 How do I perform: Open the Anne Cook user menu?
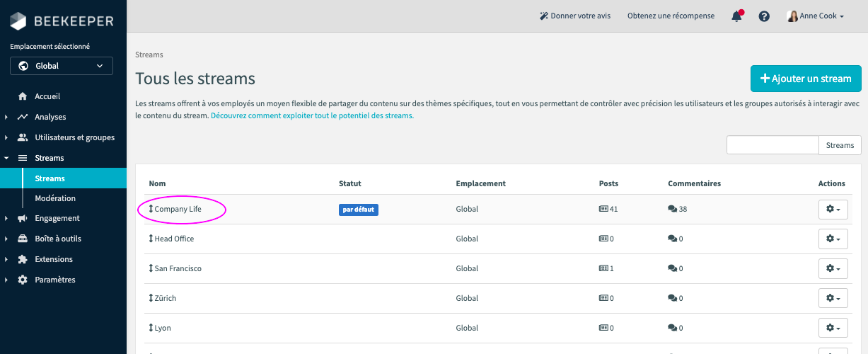pos(816,16)
